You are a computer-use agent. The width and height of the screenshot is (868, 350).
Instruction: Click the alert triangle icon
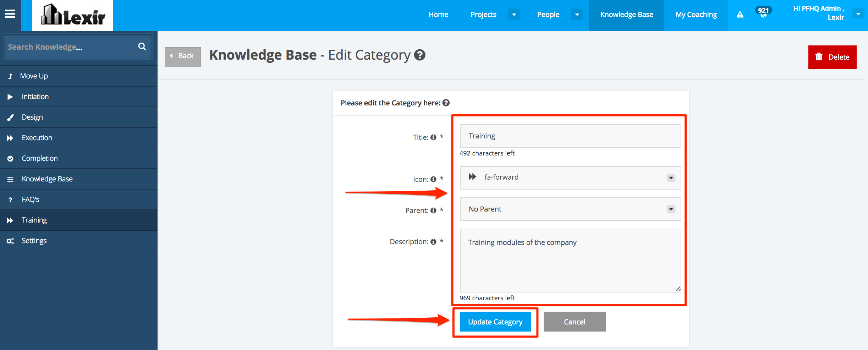pyautogui.click(x=740, y=15)
